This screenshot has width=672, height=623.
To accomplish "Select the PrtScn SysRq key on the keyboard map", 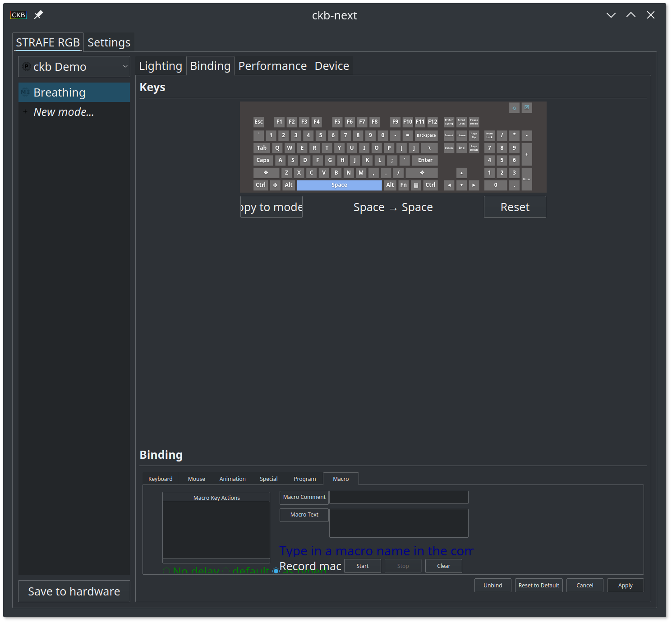I will coord(449,122).
